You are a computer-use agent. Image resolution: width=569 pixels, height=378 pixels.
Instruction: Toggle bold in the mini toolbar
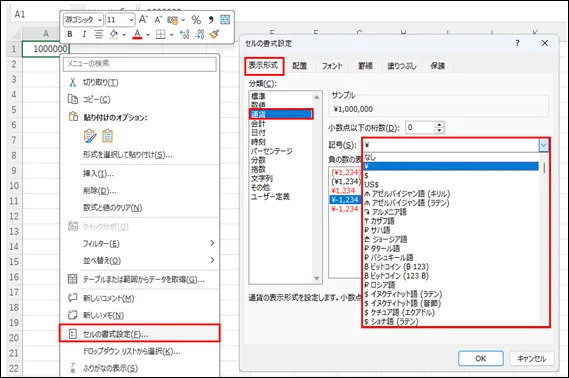tap(70, 34)
